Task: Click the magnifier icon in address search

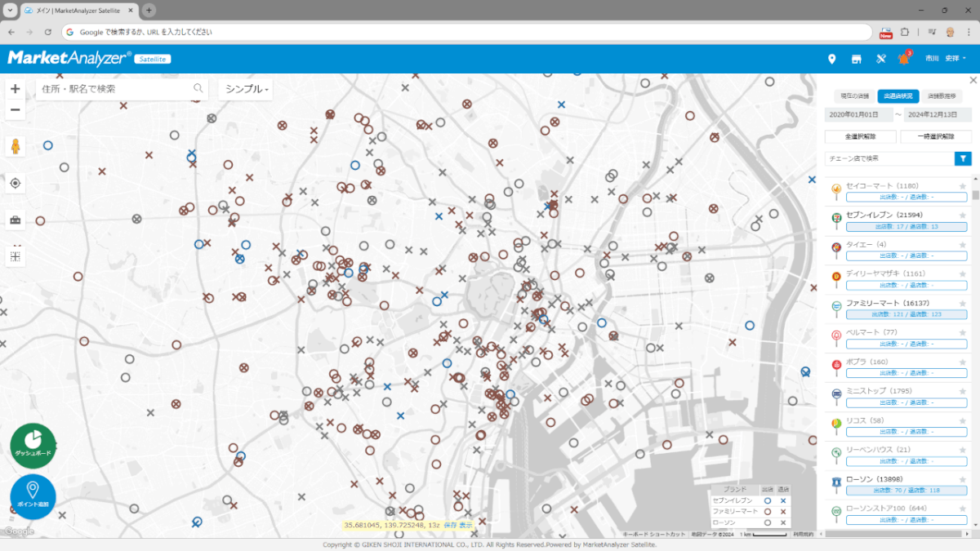Action: pyautogui.click(x=198, y=88)
